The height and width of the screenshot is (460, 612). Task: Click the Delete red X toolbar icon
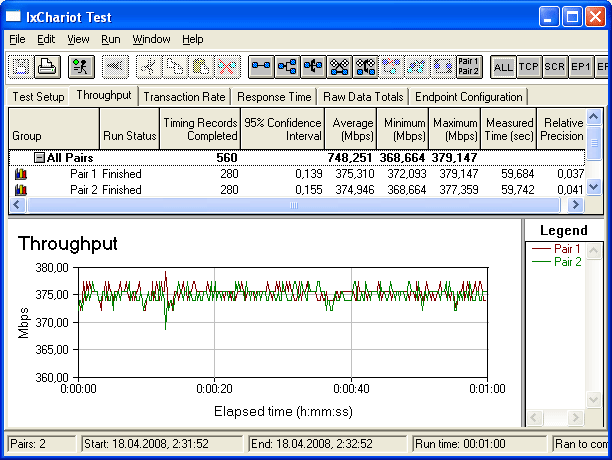(x=228, y=67)
